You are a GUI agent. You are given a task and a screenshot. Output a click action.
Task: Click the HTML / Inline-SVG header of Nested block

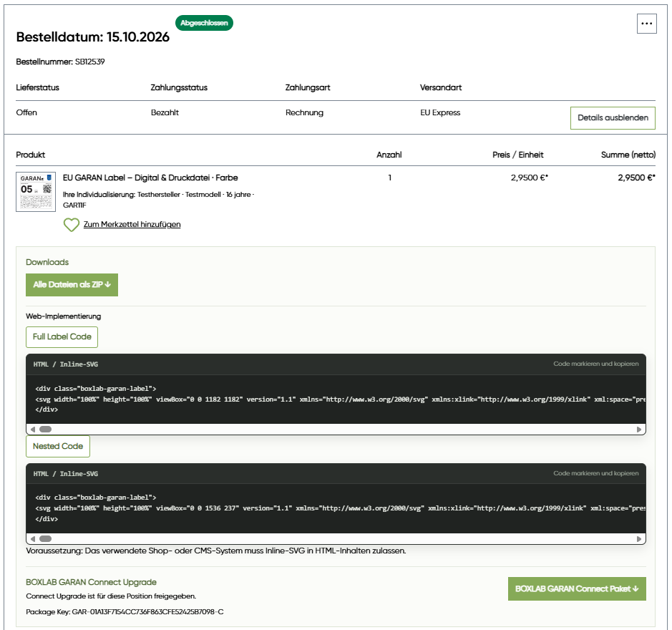click(66, 474)
